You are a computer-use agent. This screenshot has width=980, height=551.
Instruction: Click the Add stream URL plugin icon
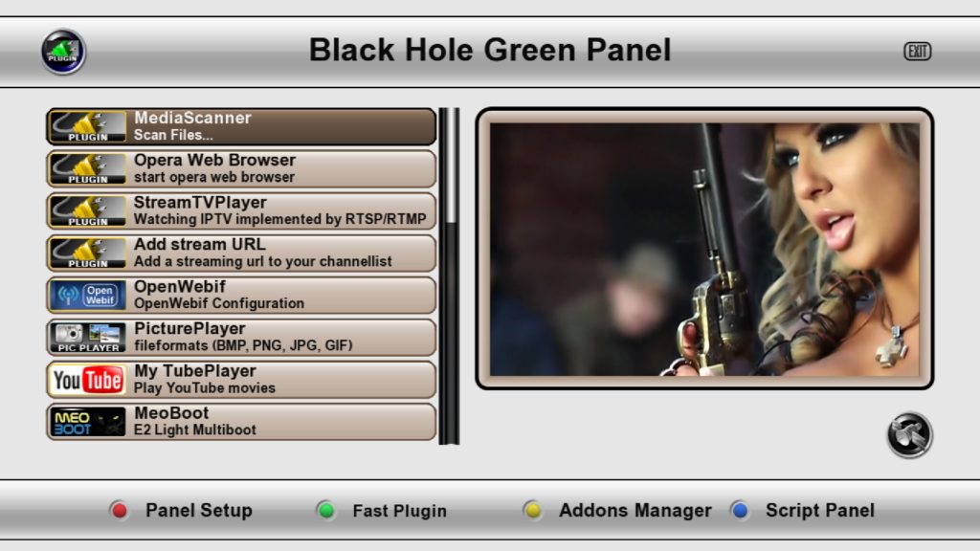point(88,253)
